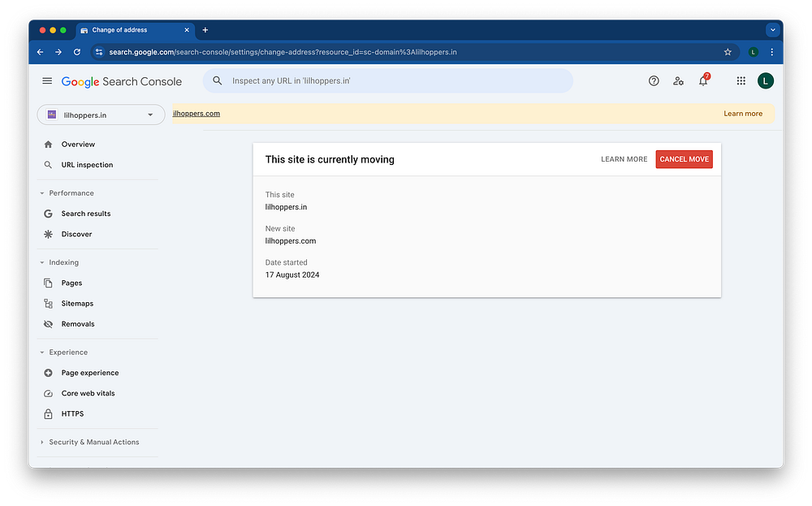Image resolution: width=812 pixels, height=506 pixels.
Task: Open URL inspection
Action: coord(87,165)
